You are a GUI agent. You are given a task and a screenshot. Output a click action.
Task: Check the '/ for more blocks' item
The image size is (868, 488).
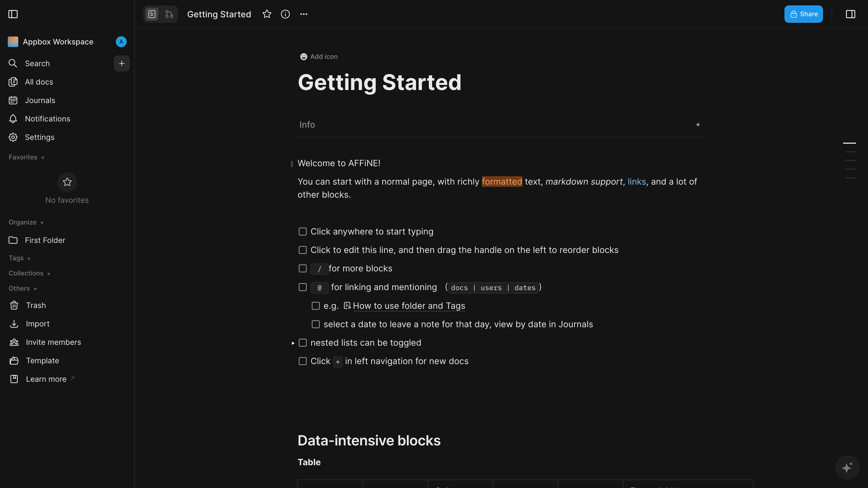303,268
